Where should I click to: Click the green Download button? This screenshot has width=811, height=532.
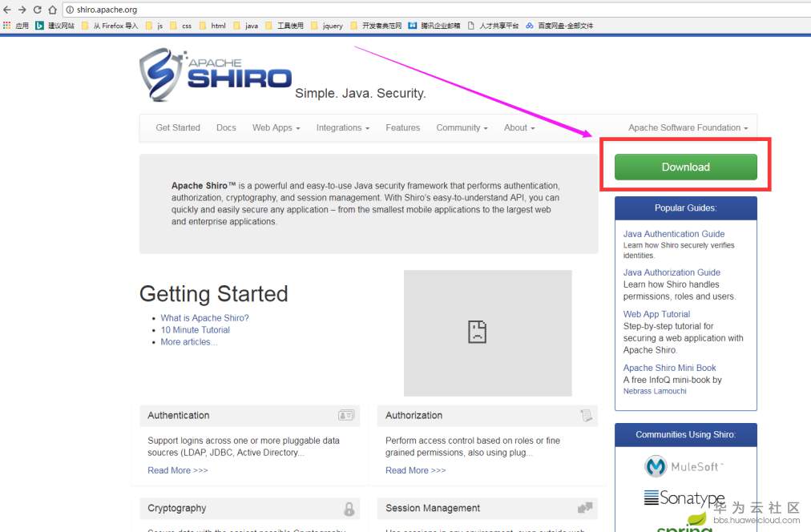click(686, 167)
